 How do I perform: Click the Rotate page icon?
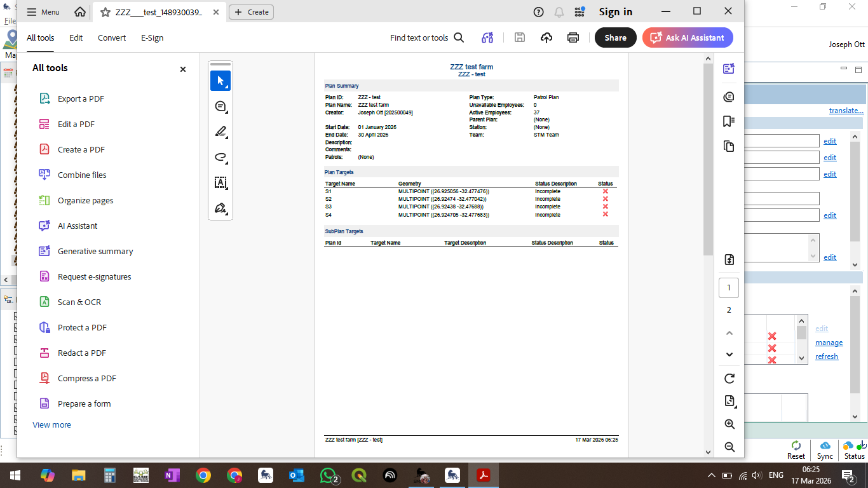[x=729, y=379]
